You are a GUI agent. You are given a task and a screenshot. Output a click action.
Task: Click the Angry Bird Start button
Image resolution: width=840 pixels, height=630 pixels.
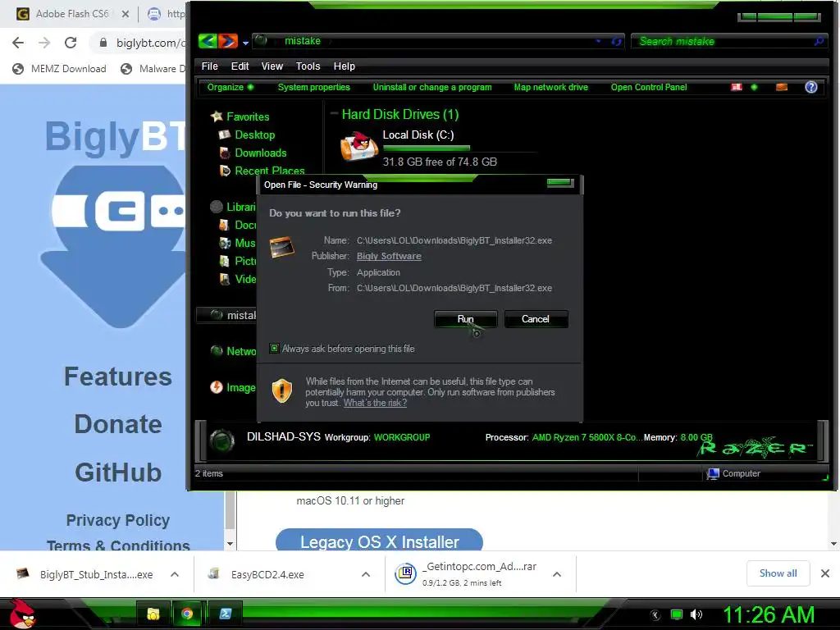point(22,614)
